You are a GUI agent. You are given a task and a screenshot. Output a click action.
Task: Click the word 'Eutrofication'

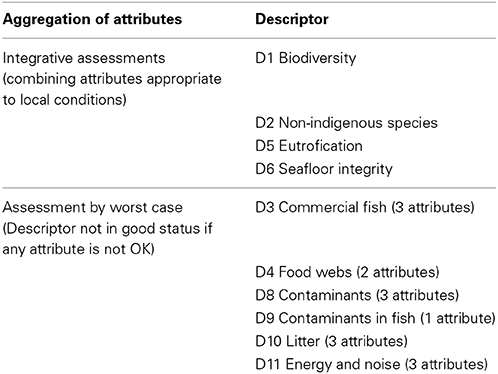(x=320, y=146)
